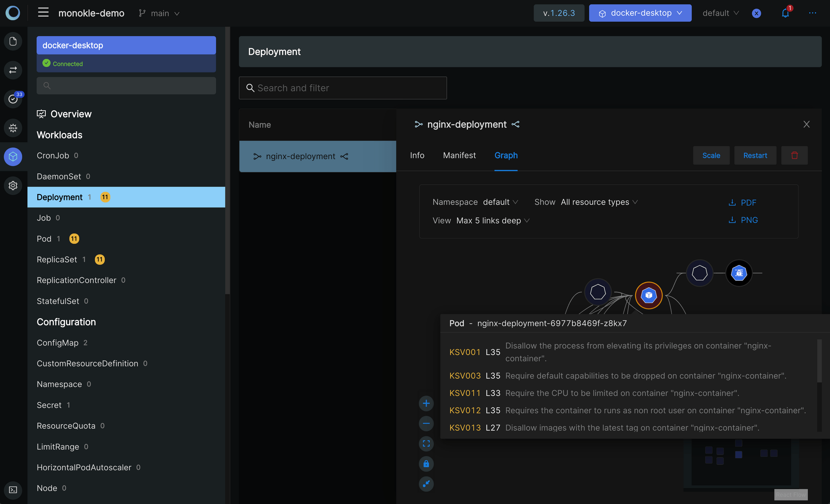The height and width of the screenshot is (504, 830).
Task: Click the fit-view icon in graph controls
Action: (x=426, y=443)
